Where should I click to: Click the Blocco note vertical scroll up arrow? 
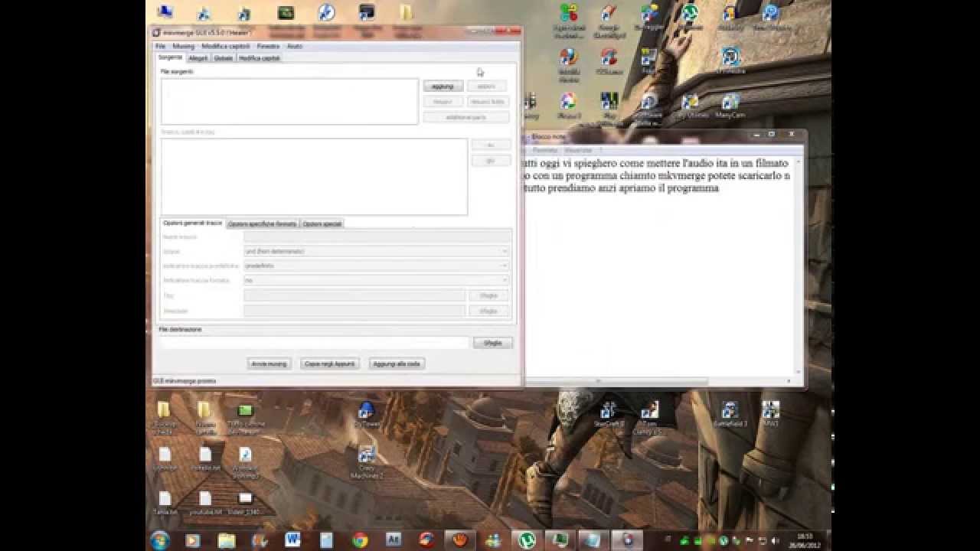(x=799, y=161)
